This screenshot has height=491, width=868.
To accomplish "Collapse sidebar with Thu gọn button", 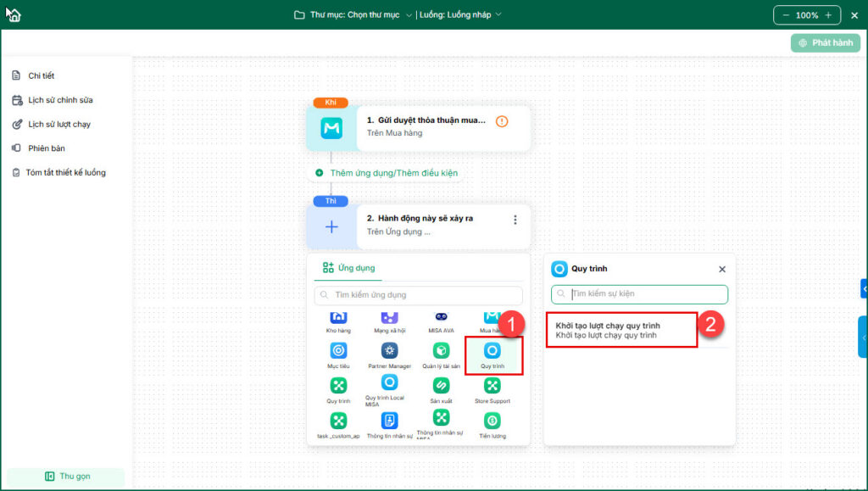I will pyautogui.click(x=66, y=476).
